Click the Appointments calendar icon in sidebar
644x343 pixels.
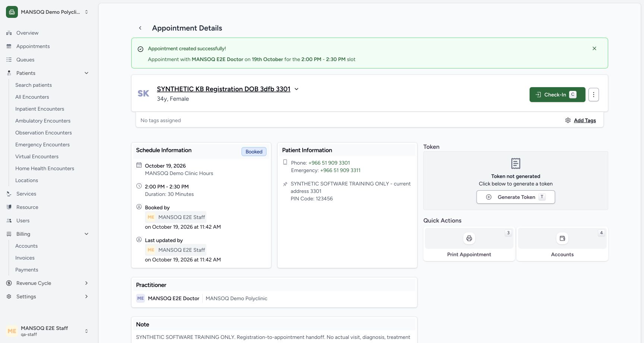click(9, 46)
